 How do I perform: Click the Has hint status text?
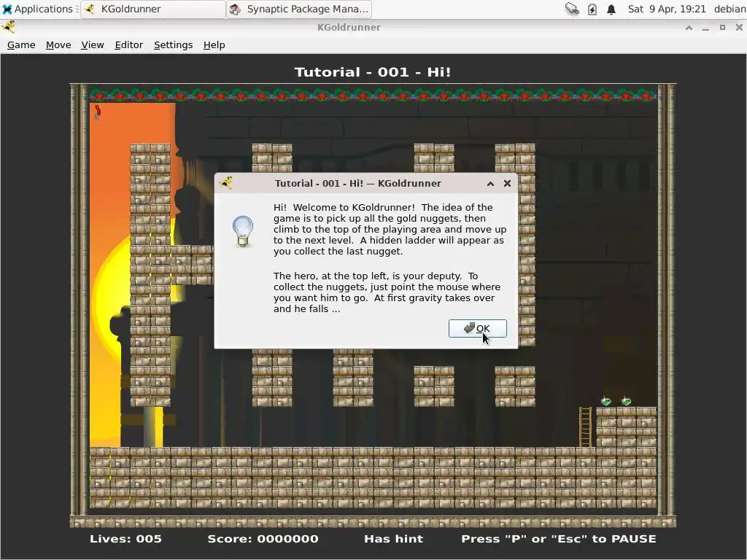(x=393, y=539)
